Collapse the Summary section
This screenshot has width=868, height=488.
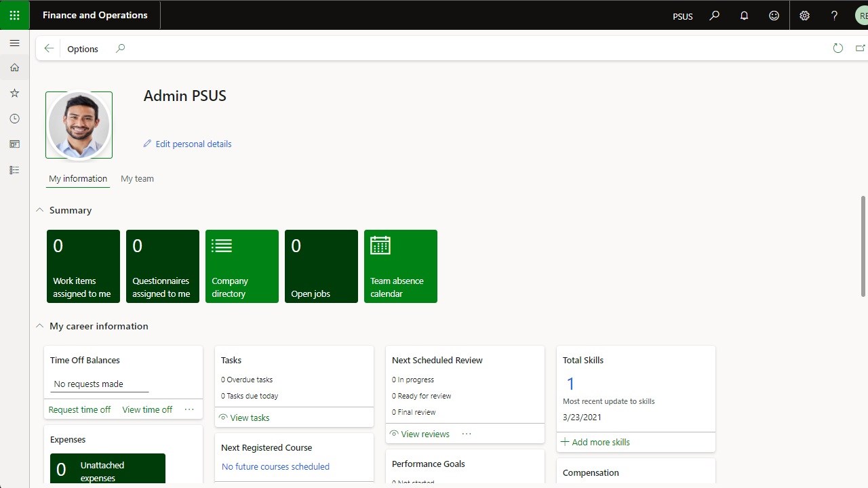click(x=40, y=210)
